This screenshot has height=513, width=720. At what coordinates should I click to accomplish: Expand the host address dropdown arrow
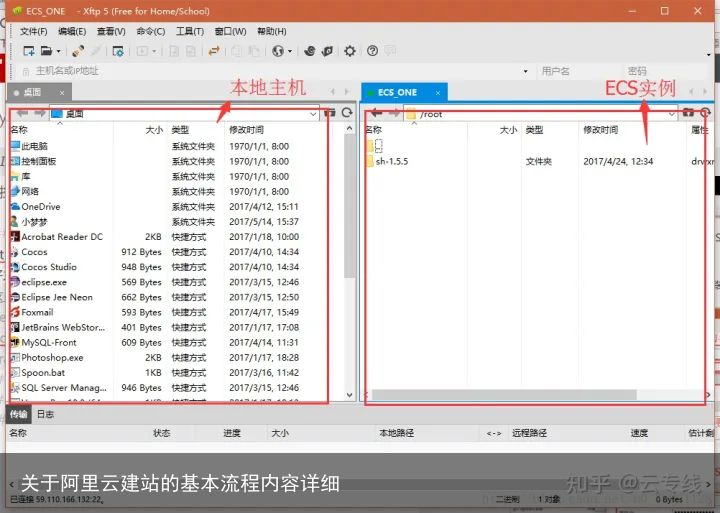[x=525, y=71]
